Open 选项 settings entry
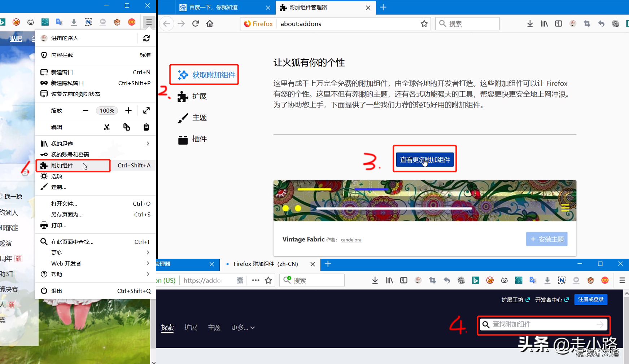This screenshot has height=364, width=629. (x=96, y=176)
